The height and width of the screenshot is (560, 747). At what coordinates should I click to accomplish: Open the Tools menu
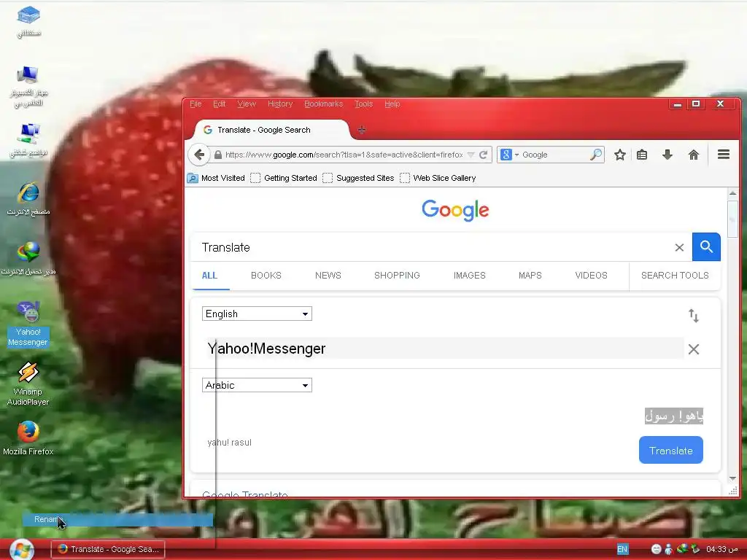click(x=363, y=104)
